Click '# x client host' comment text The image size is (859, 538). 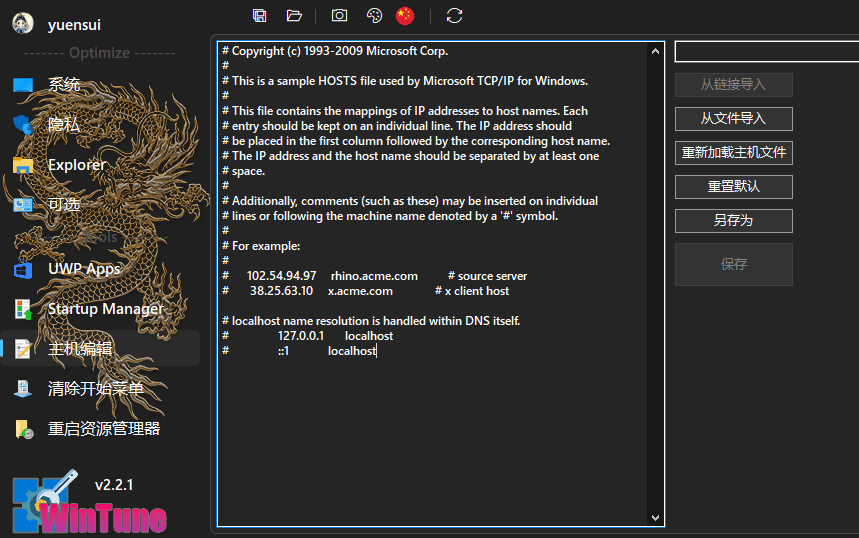(472, 291)
